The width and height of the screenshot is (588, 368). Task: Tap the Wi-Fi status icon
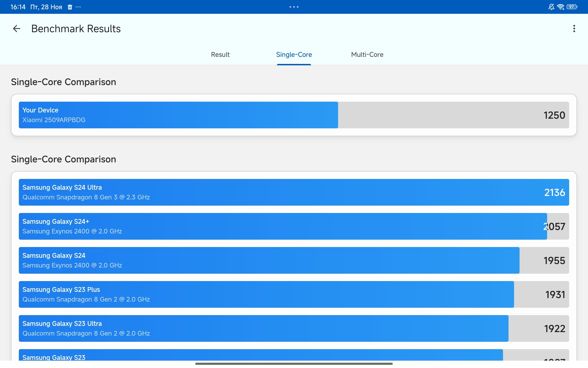[560, 7]
